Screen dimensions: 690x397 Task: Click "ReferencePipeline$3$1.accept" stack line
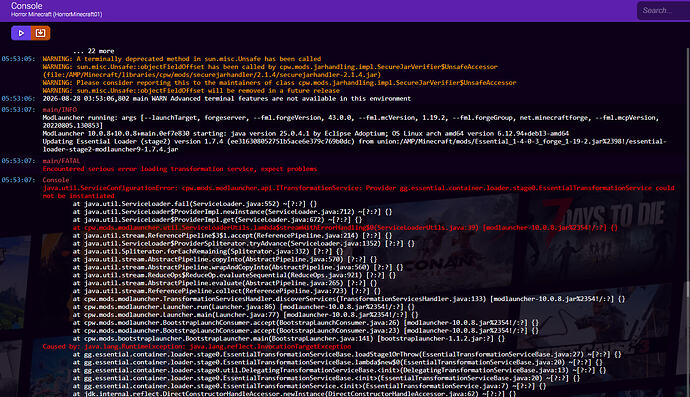coord(232,235)
